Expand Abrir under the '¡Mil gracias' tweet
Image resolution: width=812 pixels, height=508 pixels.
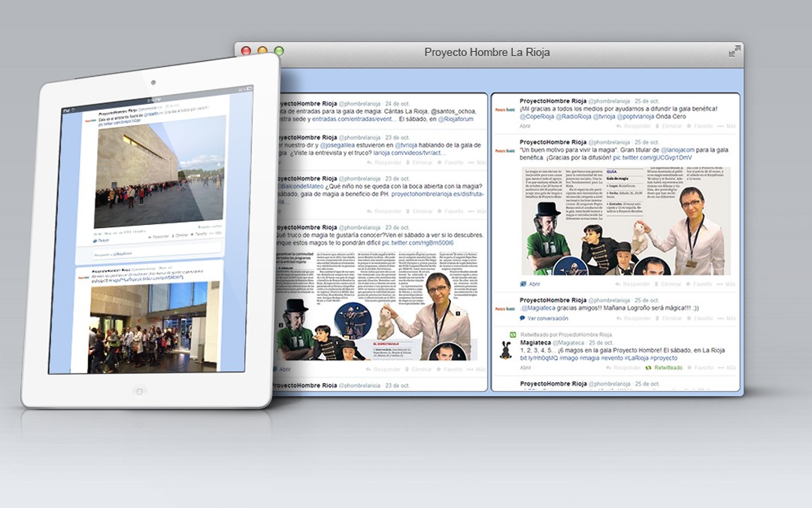[525, 126]
